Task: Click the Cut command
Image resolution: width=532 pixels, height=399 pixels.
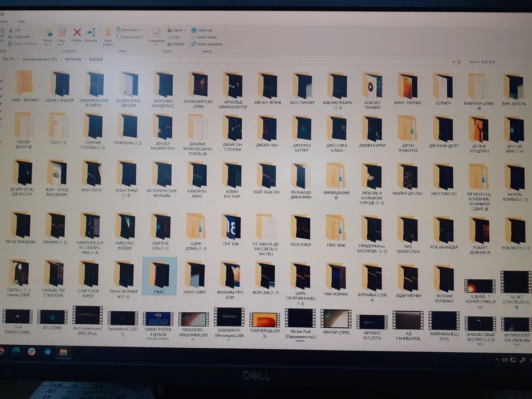Action: click(14, 30)
